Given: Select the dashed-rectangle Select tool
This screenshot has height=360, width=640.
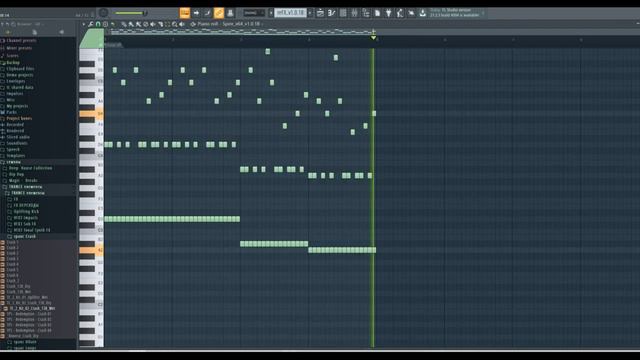Looking at the screenshot, I should 167,24.
